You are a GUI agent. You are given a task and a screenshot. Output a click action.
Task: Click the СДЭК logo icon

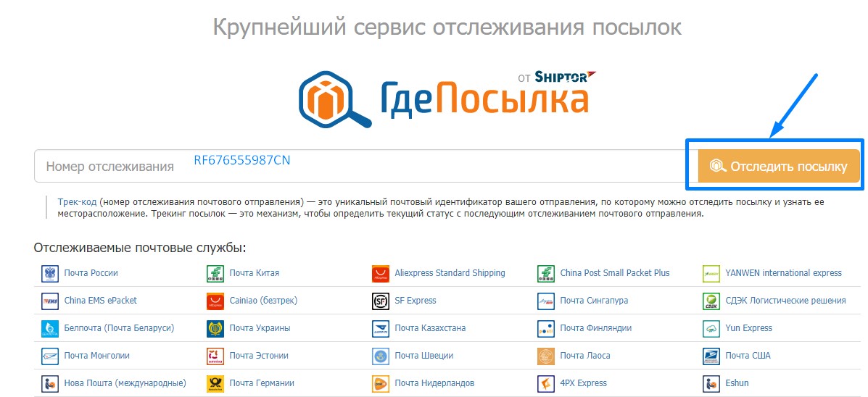click(x=711, y=301)
